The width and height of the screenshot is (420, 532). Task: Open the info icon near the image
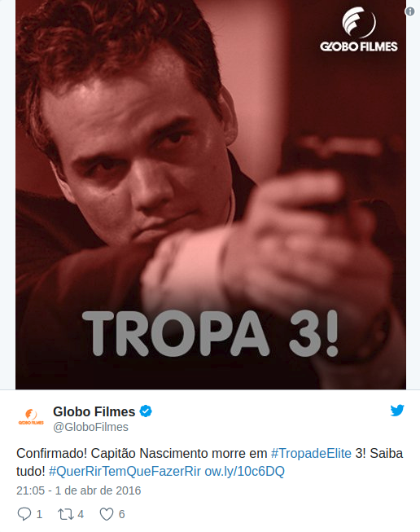pos(410,11)
